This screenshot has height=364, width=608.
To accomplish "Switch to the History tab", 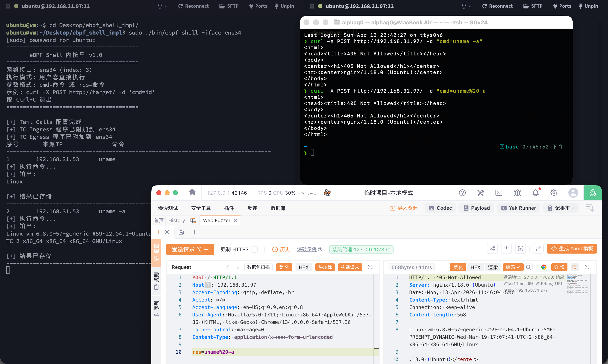I will pyautogui.click(x=176, y=220).
